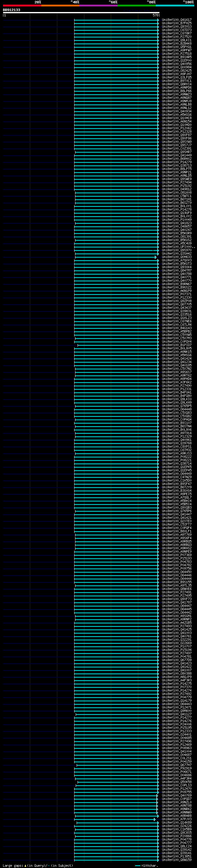The height and width of the screenshot is (868, 197).
Task: Select the UniRef100_Q41004 label
Action: tap(177, 751)
